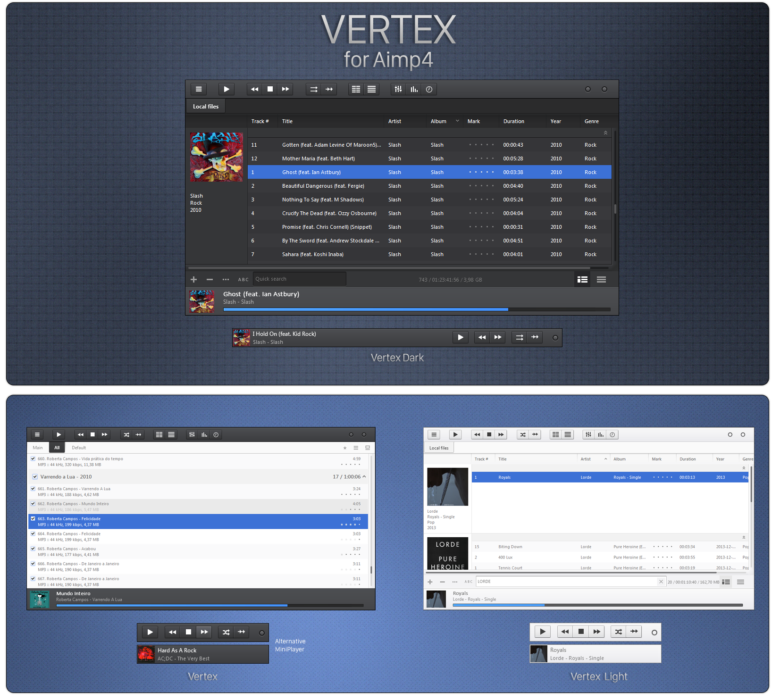
Task: Stop playback in the Roberta Campos Vertex window
Action: (x=92, y=435)
